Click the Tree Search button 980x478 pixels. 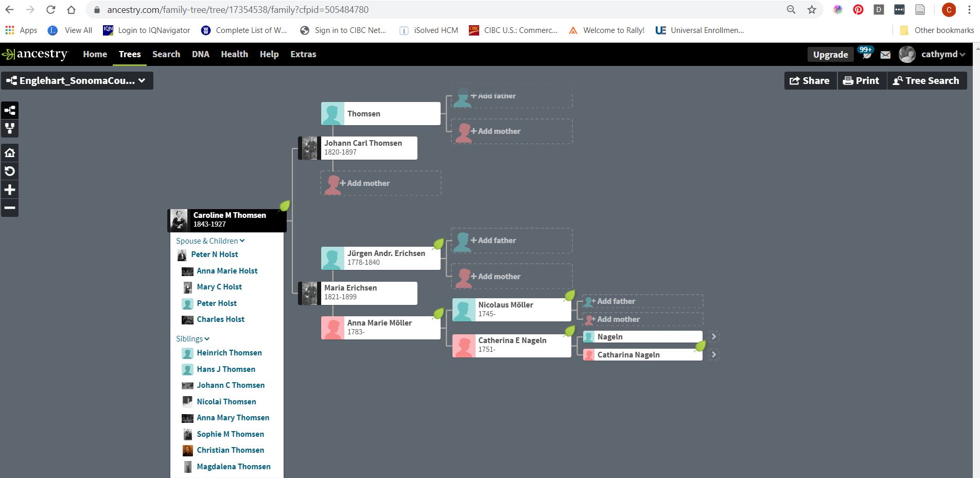coord(926,80)
